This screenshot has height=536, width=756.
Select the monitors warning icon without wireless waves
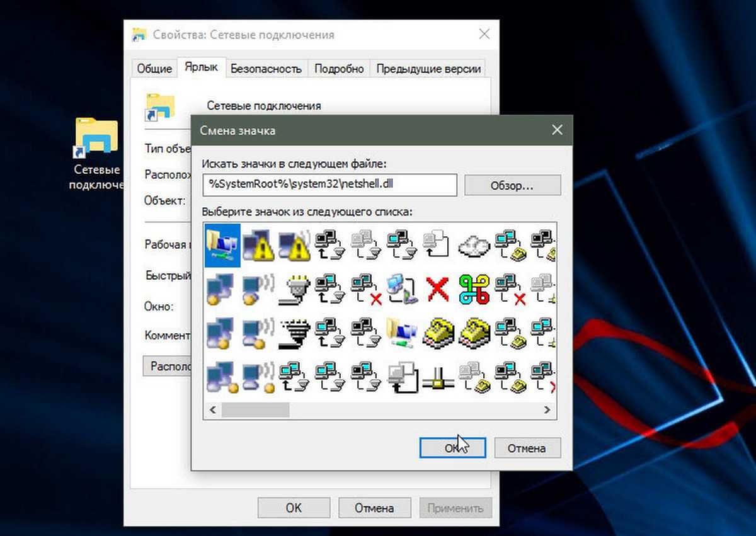(x=258, y=244)
